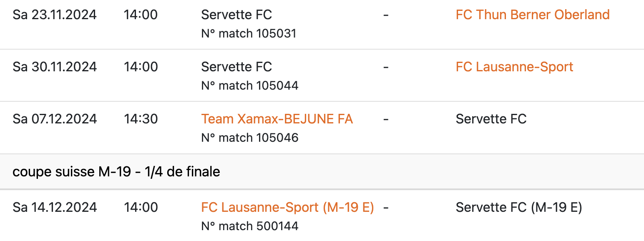Click the date Sa 14.12.2024

pyautogui.click(x=55, y=208)
